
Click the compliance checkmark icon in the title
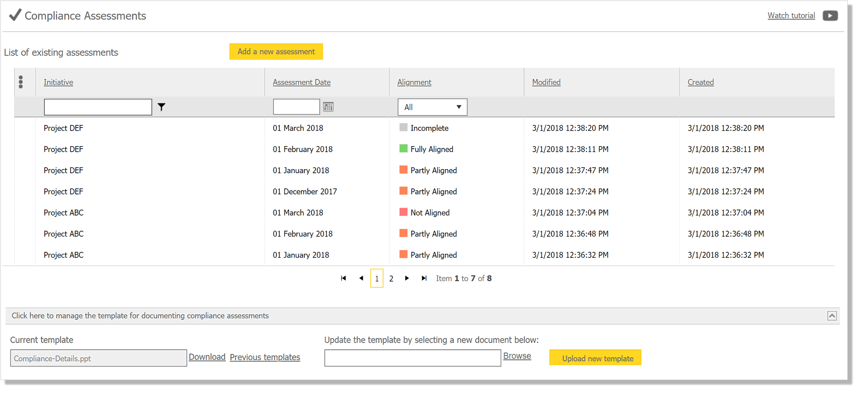[x=15, y=15]
